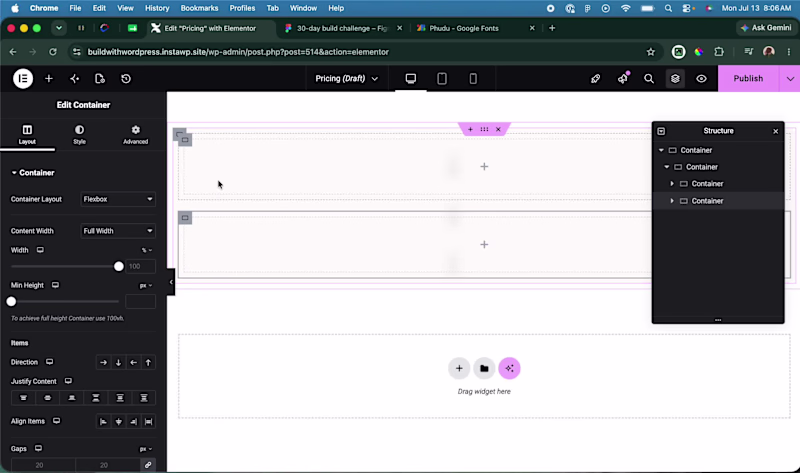
Task: Add container via pink handle plus
Action: point(470,129)
